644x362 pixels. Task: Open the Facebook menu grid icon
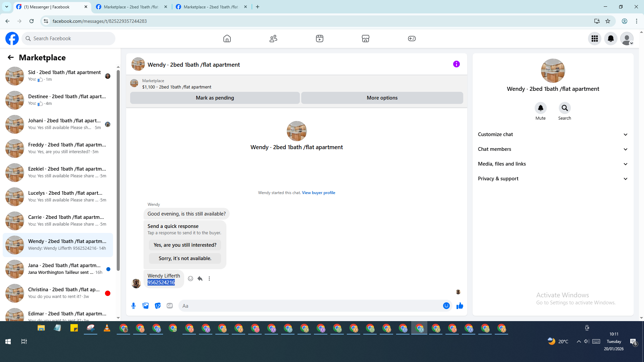(x=595, y=39)
